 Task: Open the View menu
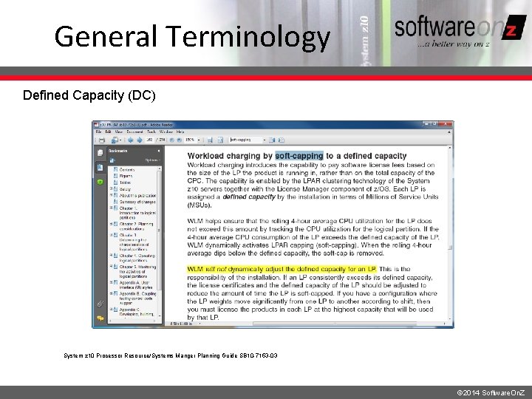pos(119,132)
